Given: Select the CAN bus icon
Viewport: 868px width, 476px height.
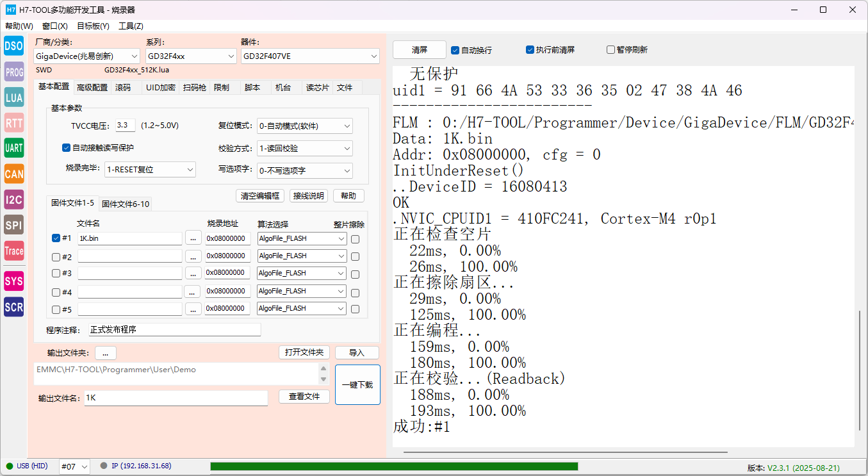Looking at the screenshot, I should coord(14,174).
